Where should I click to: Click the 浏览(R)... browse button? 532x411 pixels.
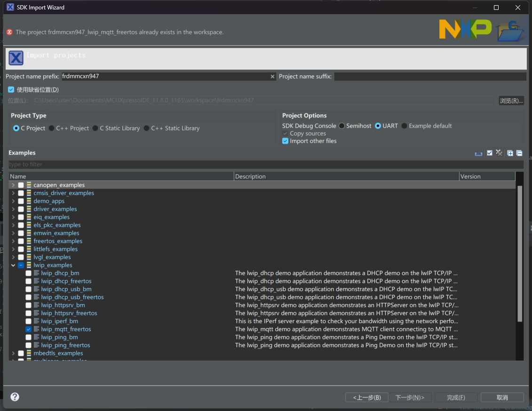coord(511,101)
